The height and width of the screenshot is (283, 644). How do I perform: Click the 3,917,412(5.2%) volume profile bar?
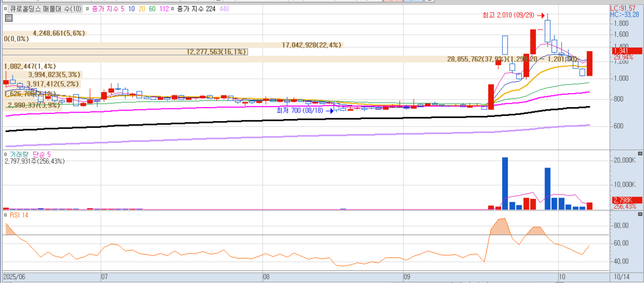[x=42, y=84]
